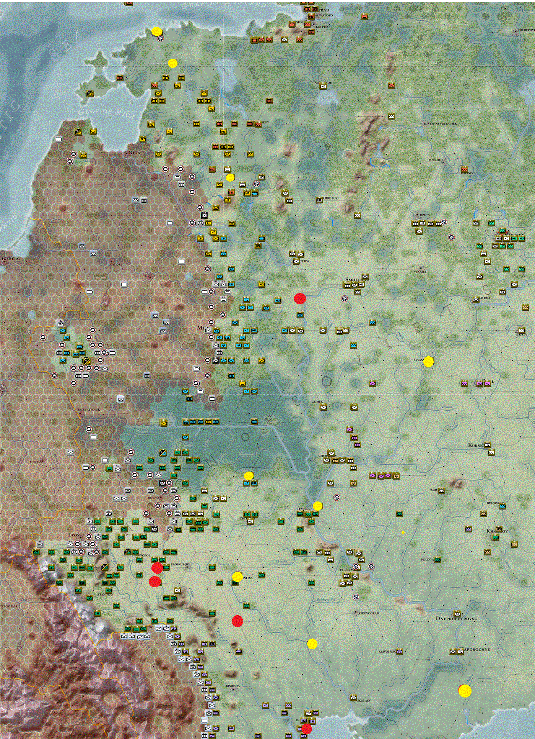Select the easternmost red counter in the northern forest

466,170
